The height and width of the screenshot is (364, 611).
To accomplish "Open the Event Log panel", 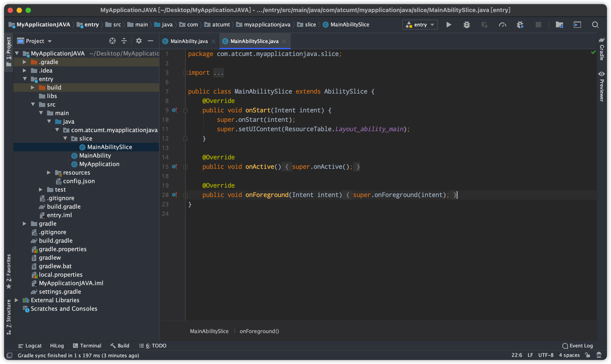I will click(577, 345).
